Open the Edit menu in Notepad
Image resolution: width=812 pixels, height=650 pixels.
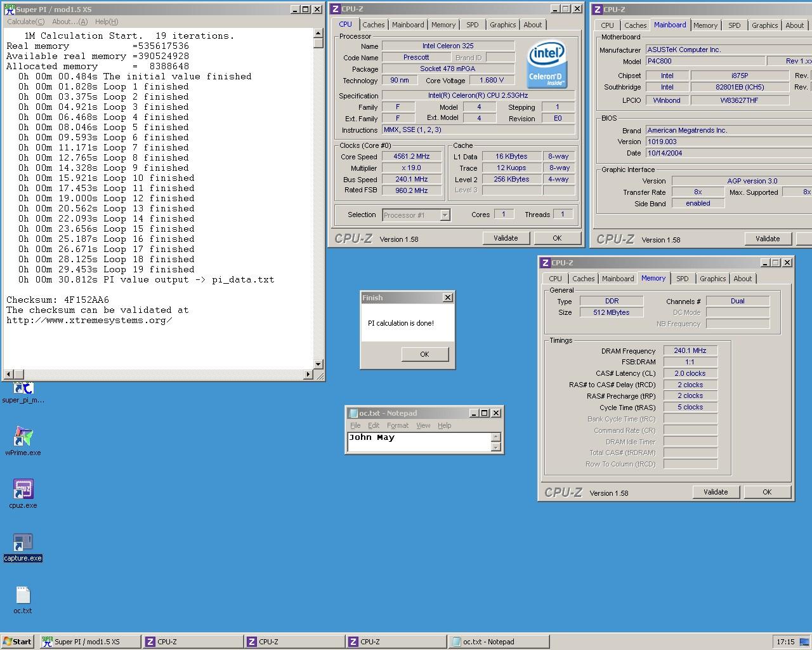[374, 425]
